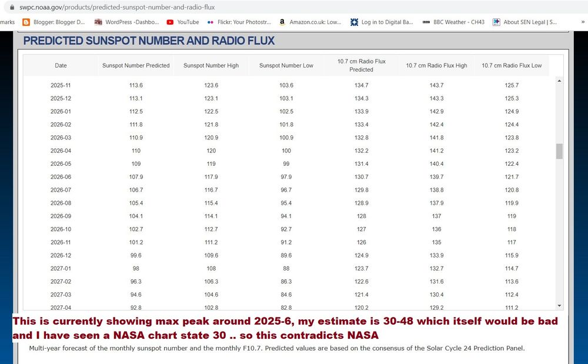Select the 2025-12 date cell
588x364 pixels.
tap(61, 98)
